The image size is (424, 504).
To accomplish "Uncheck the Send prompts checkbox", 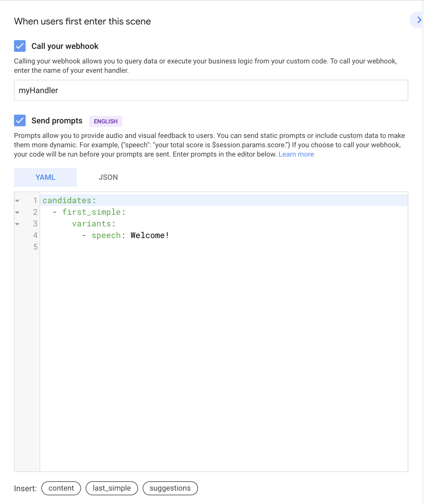I will click(20, 120).
